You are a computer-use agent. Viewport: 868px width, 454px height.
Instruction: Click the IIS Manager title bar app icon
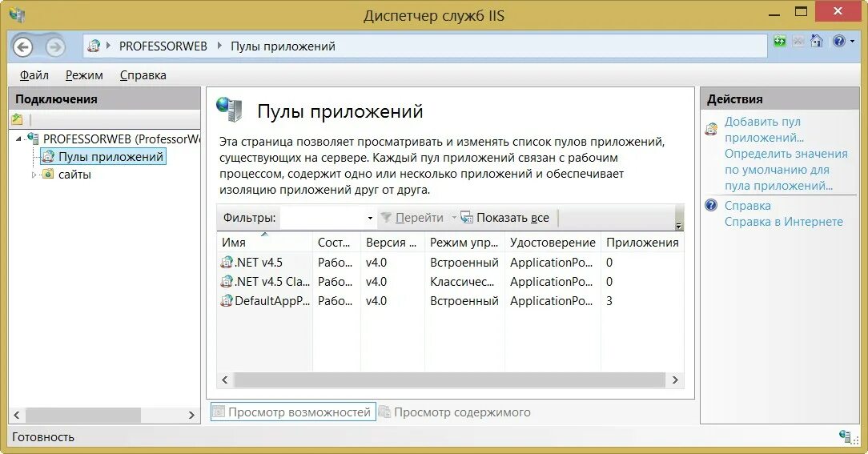17,14
